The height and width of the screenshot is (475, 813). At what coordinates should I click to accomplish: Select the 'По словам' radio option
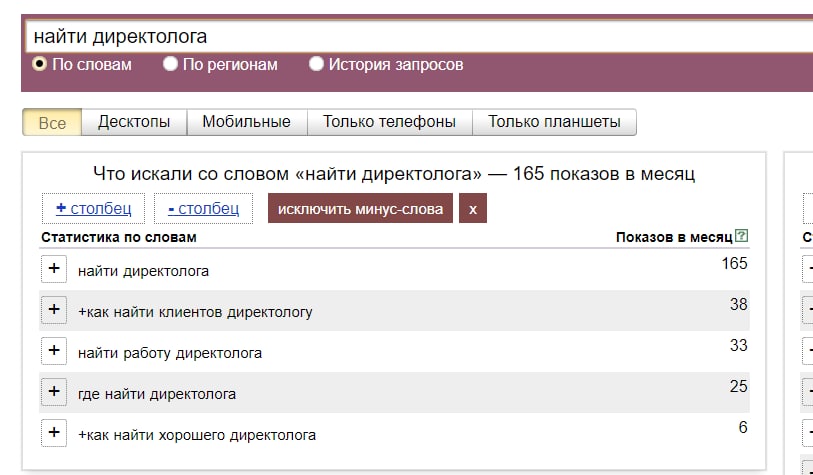point(39,64)
